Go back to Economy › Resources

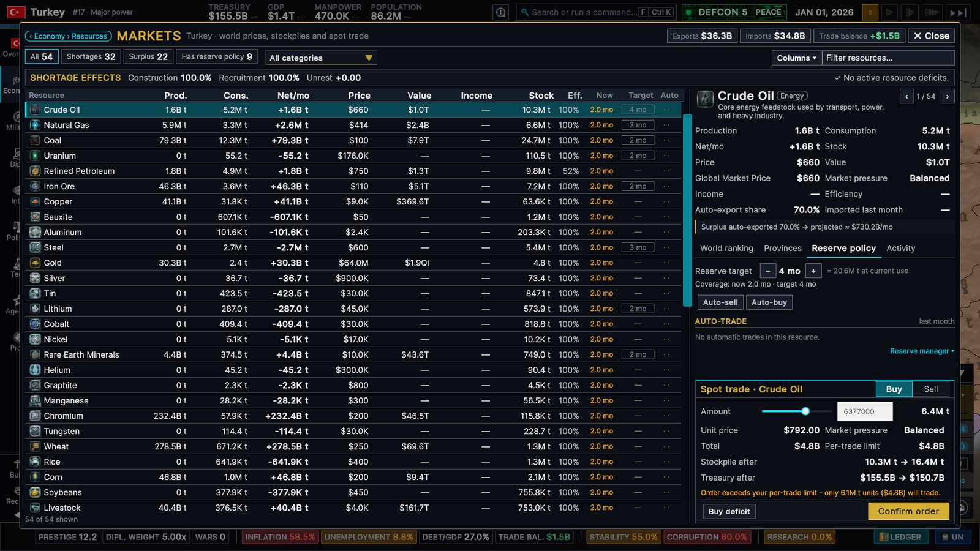69,36
